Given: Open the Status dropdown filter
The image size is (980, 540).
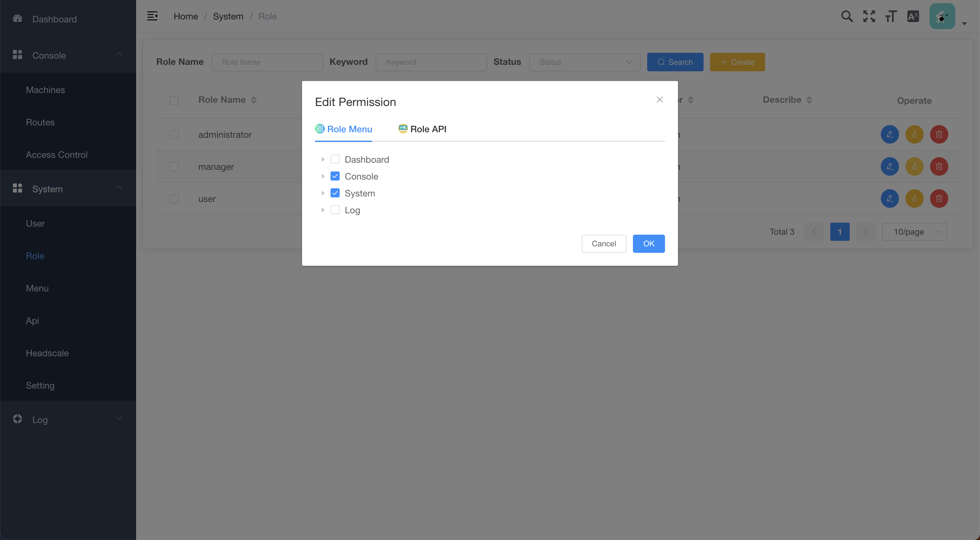Looking at the screenshot, I should point(584,62).
